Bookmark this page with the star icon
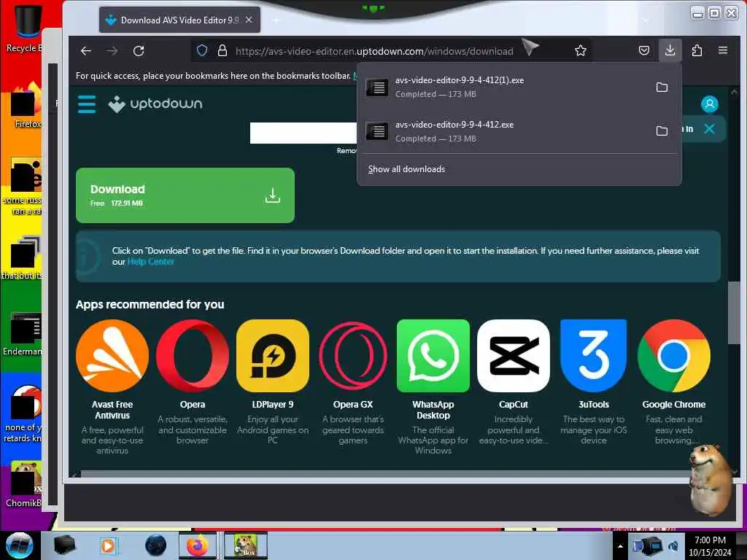747x560 pixels. 580,50
